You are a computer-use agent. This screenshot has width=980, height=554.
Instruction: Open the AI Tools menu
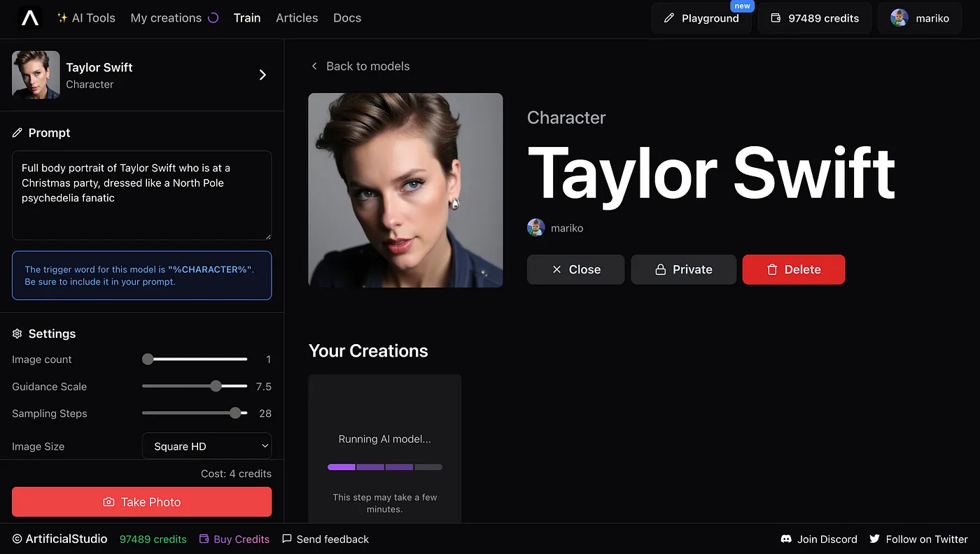pos(86,18)
